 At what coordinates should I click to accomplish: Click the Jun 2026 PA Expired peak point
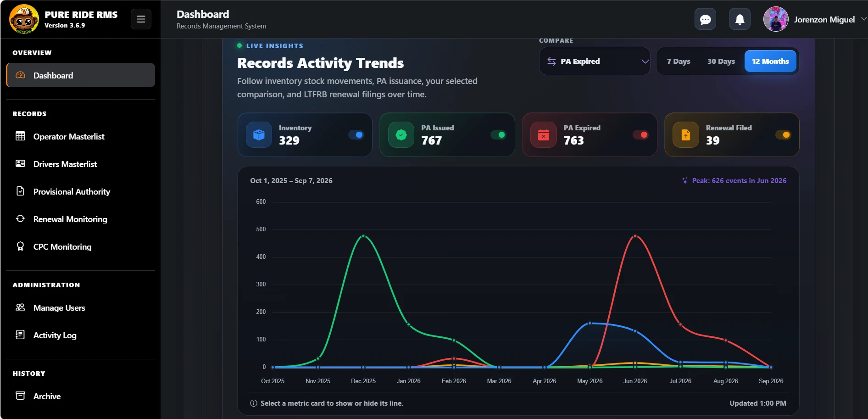pos(635,236)
